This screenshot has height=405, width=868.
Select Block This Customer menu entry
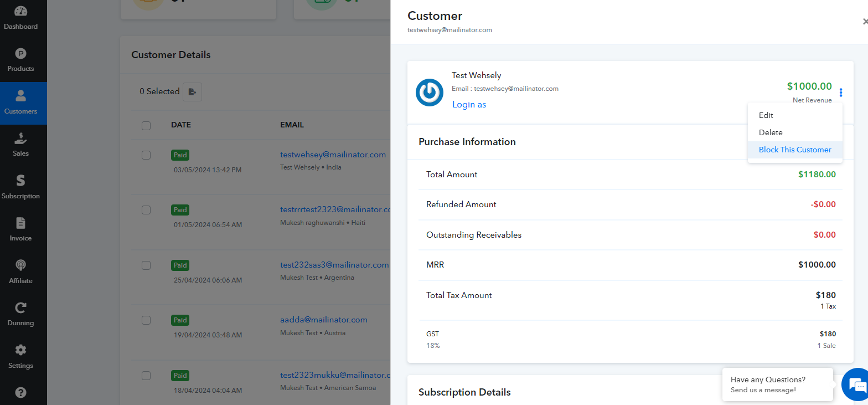[x=795, y=150]
